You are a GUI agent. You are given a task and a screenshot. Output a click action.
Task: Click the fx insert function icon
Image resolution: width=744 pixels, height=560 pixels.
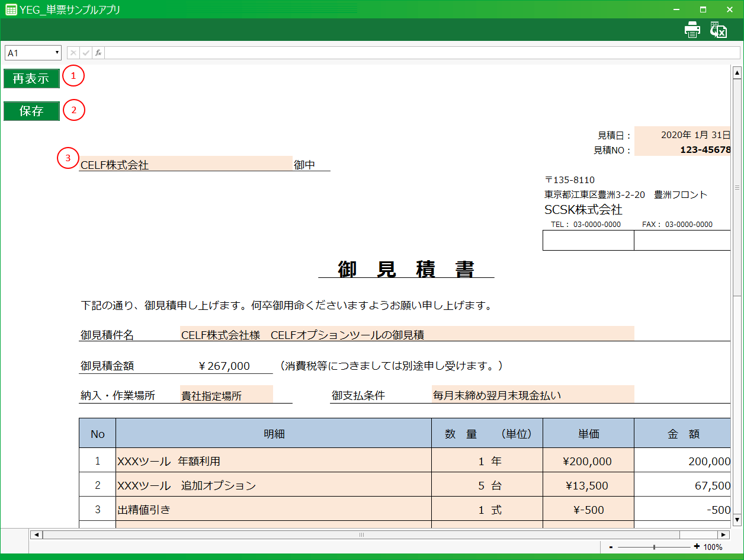point(98,53)
